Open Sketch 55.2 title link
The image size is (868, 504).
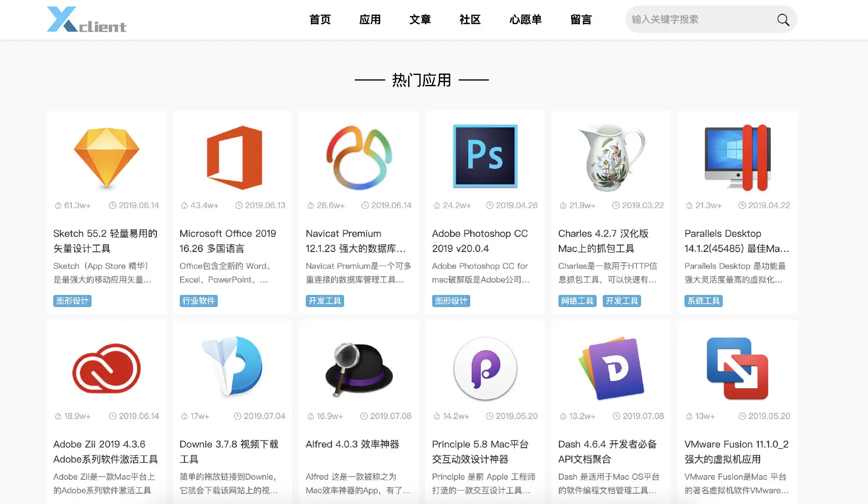click(106, 241)
